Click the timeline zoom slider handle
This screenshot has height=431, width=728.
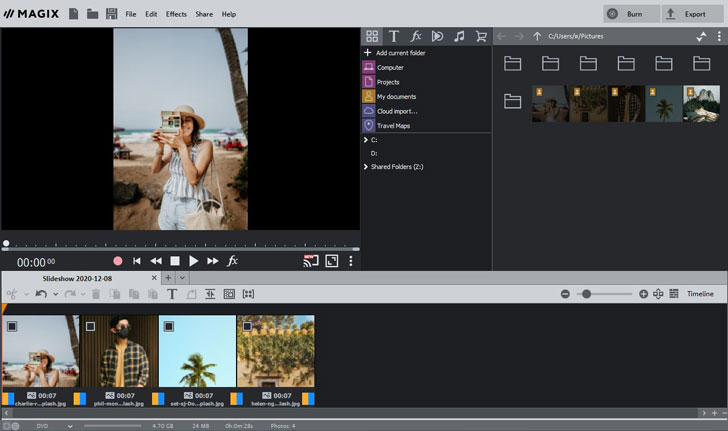pos(586,294)
